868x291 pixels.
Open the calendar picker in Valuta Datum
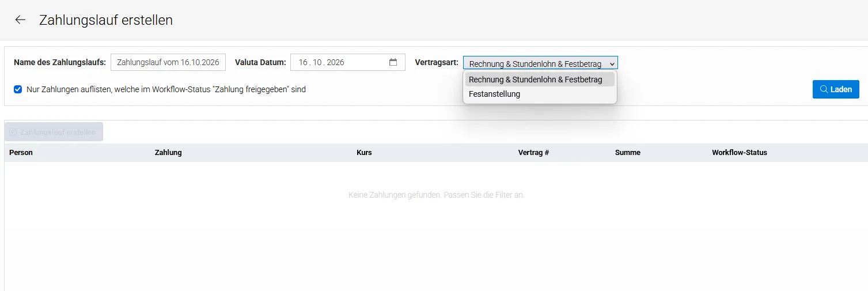coord(393,62)
